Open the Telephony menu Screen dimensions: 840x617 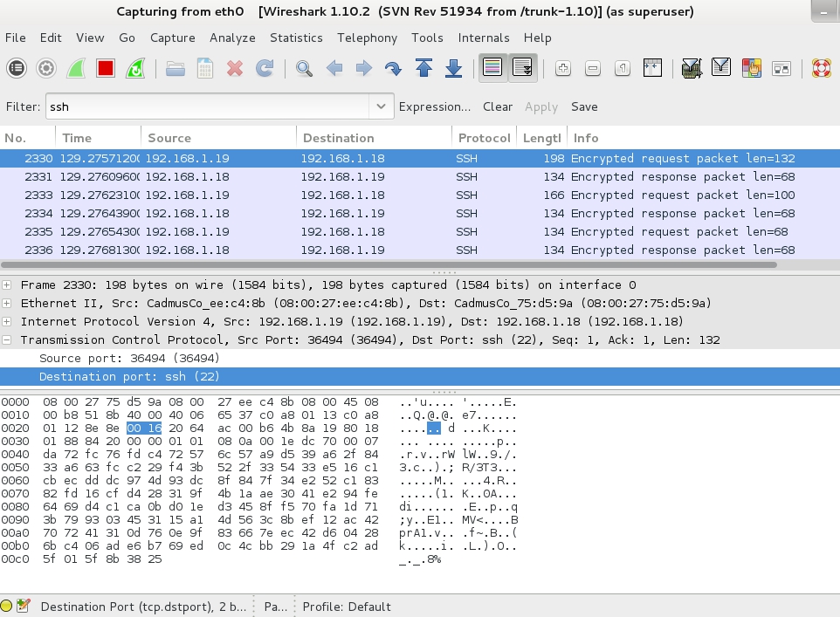(367, 38)
